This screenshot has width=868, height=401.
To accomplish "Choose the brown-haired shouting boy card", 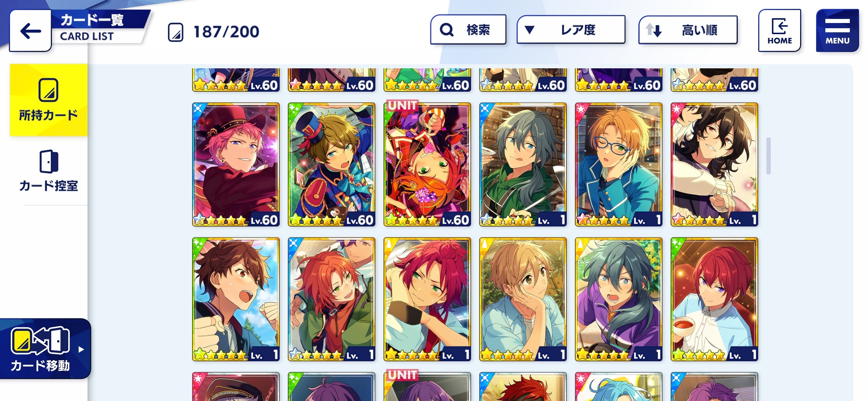I will point(236,299).
